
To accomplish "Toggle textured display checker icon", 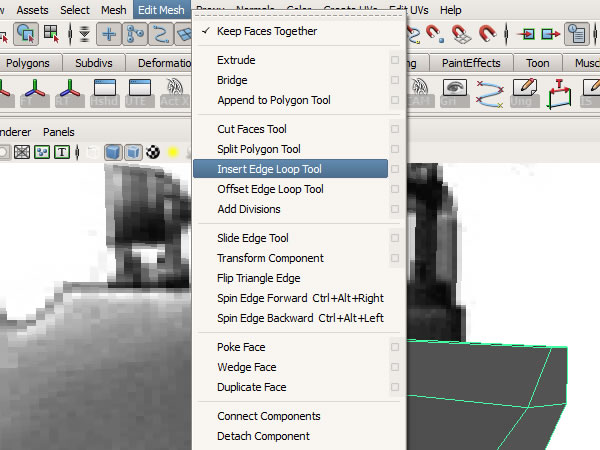I will (153, 152).
